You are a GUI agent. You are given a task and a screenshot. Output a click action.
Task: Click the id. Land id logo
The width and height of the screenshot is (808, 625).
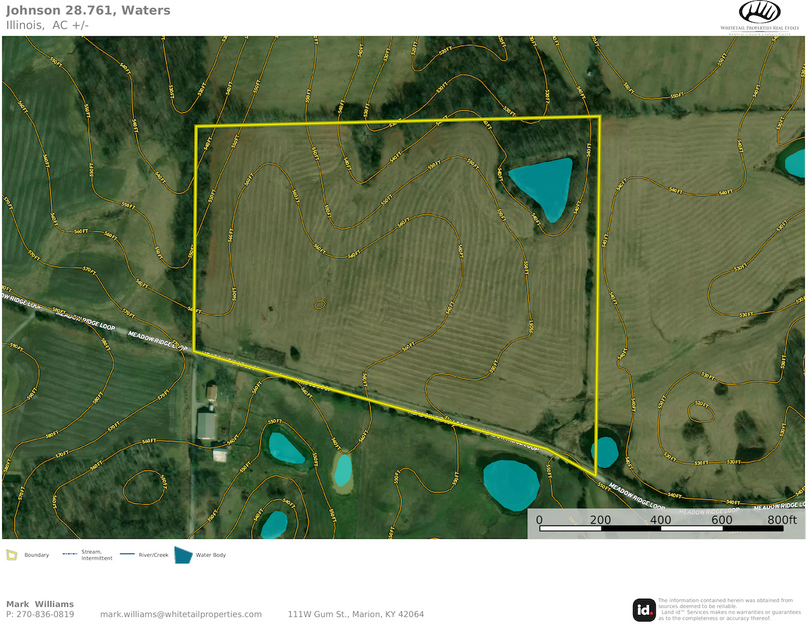(644, 609)
